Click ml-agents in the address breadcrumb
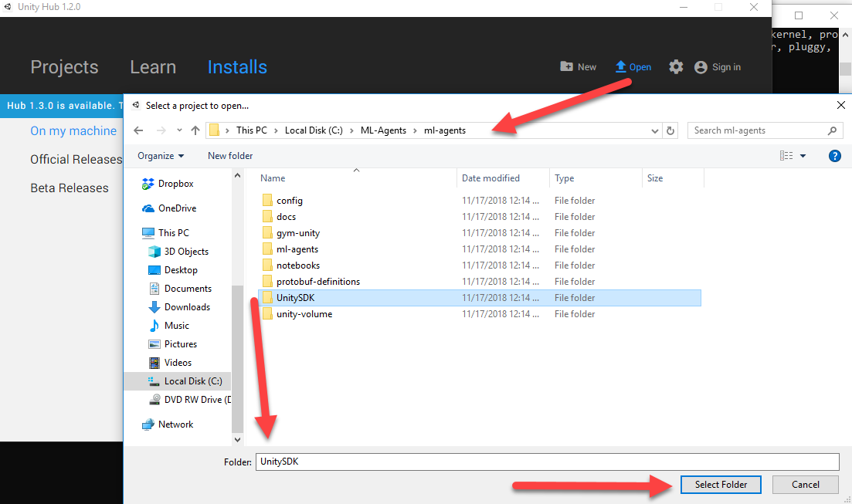Image resolution: width=852 pixels, height=504 pixels. (x=444, y=130)
